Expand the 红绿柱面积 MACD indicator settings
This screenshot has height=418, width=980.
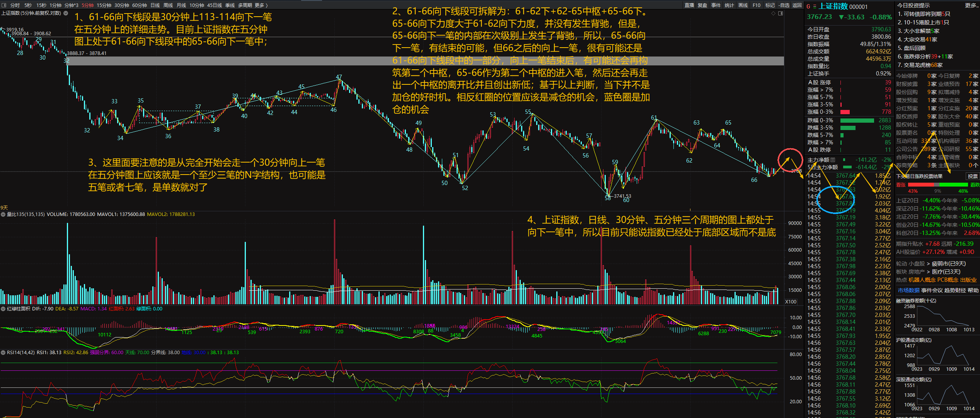pos(3,309)
